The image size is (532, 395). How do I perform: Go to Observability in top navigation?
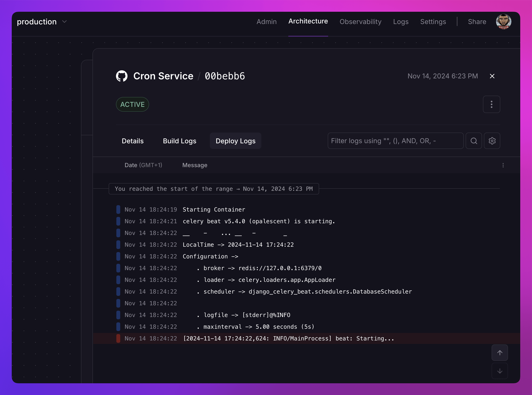[x=360, y=22]
